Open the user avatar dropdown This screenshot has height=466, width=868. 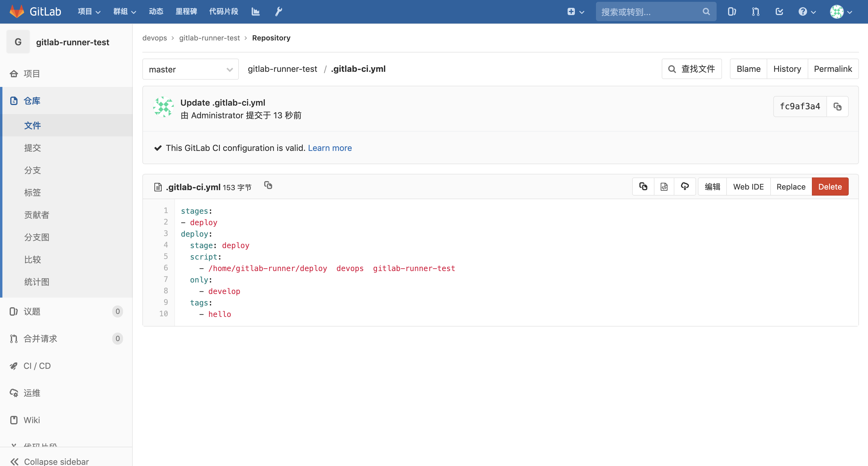[840, 11]
